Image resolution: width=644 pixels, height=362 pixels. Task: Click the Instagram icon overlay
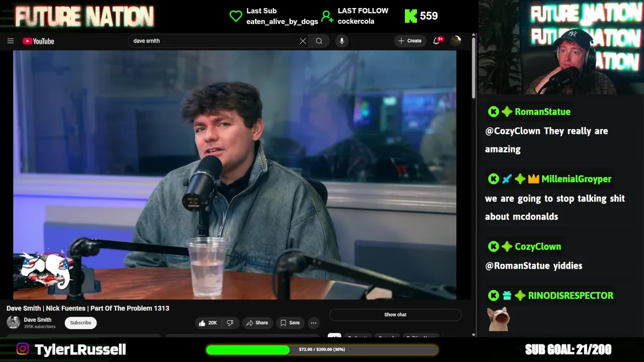(23, 349)
